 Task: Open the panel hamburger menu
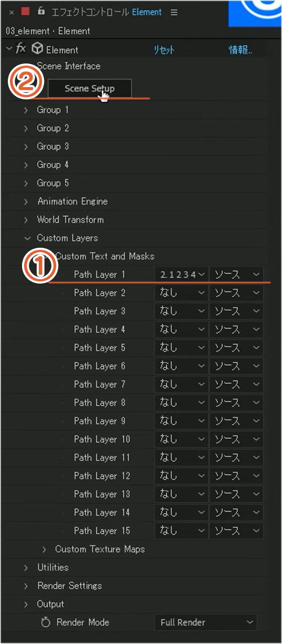(174, 12)
